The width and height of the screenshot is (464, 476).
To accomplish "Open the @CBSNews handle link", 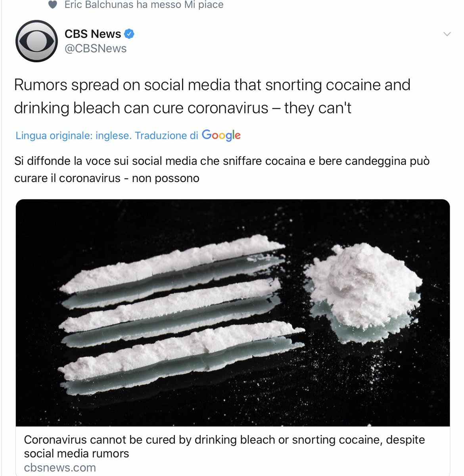I will click(96, 48).
